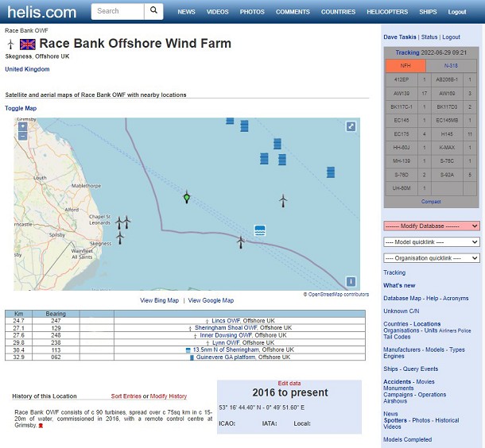Open Inner Dowsing OWF link
Screen dimensions: 485x448
pyautogui.click(x=226, y=335)
